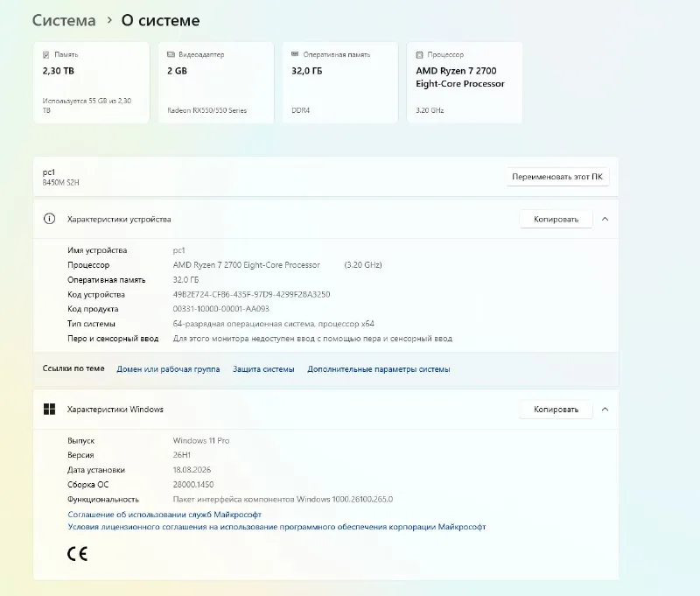Click the Windows logo beside Характеристики Windows
The height and width of the screenshot is (596, 700).
pos(49,409)
